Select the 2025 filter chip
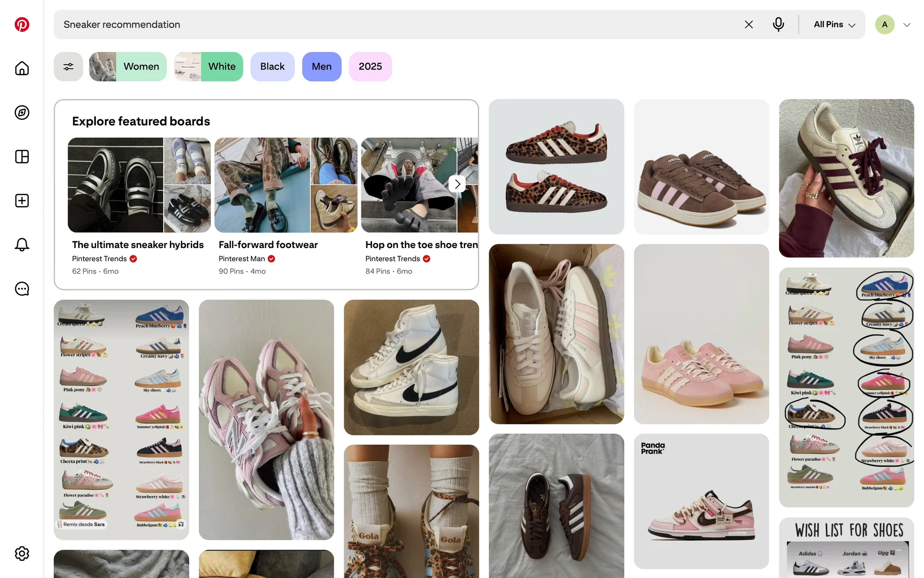Viewport: 924px width, 578px height. click(370, 66)
